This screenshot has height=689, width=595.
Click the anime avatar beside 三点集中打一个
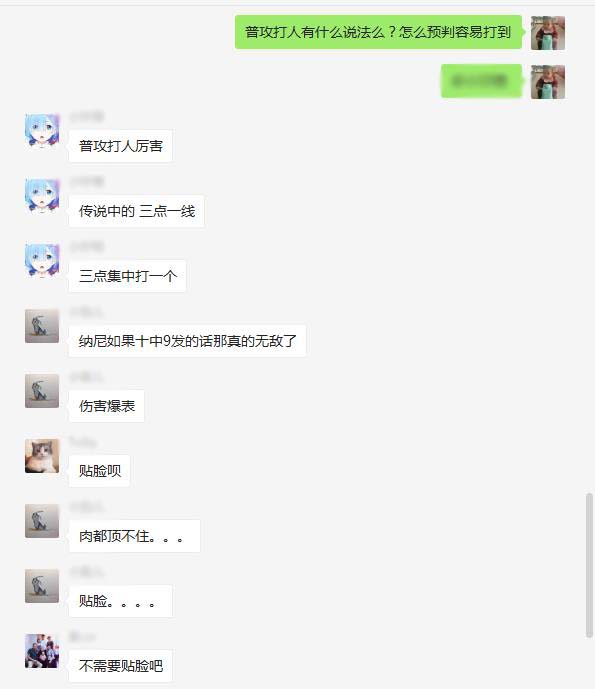(x=42, y=261)
